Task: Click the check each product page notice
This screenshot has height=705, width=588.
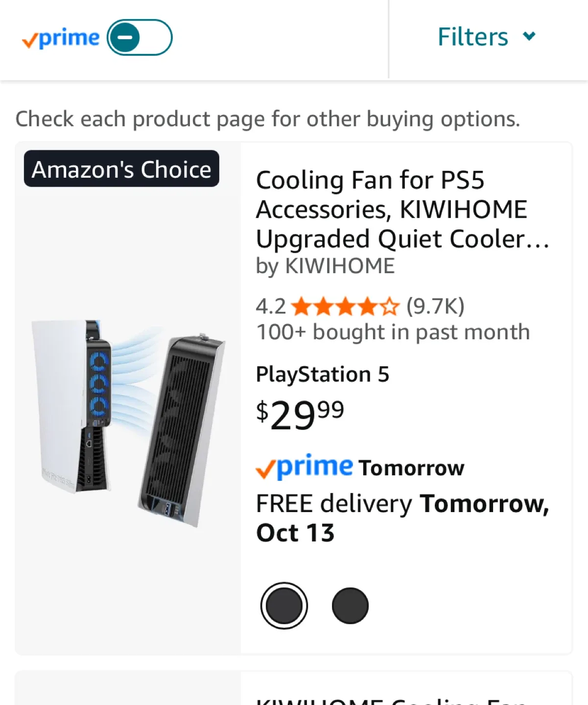Action: [x=267, y=119]
